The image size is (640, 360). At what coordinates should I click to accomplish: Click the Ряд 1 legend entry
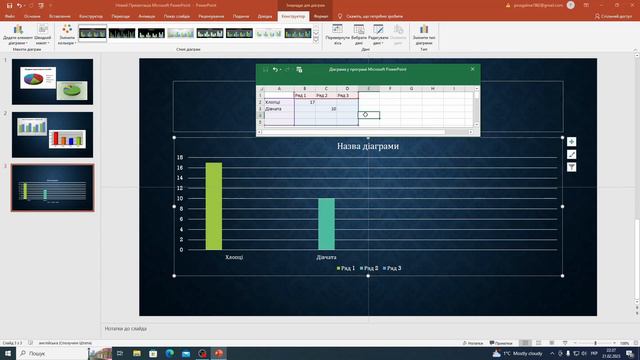click(346, 268)
